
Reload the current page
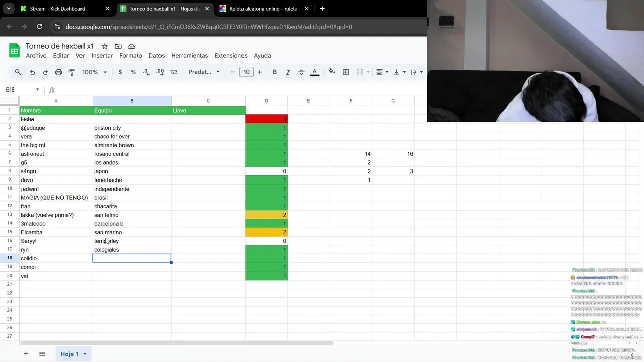[x=39, y=27]
